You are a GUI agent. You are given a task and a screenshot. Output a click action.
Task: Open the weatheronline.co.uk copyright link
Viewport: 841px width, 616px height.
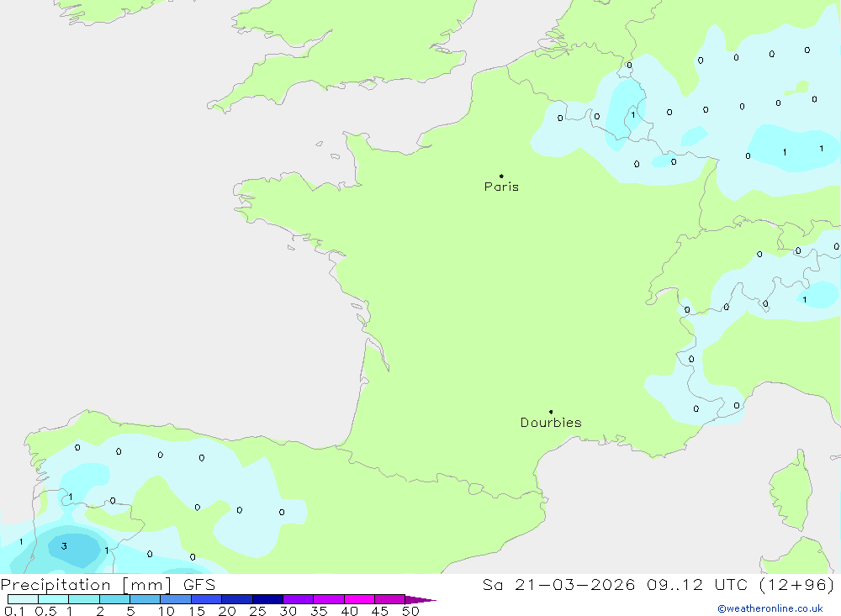coord(770,608)
